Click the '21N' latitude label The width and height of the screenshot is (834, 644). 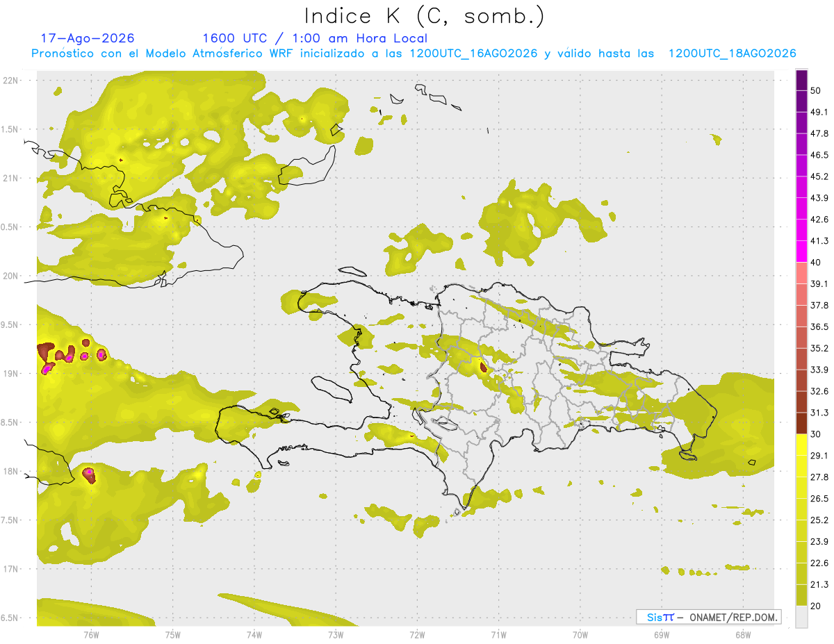click(10, 178)
